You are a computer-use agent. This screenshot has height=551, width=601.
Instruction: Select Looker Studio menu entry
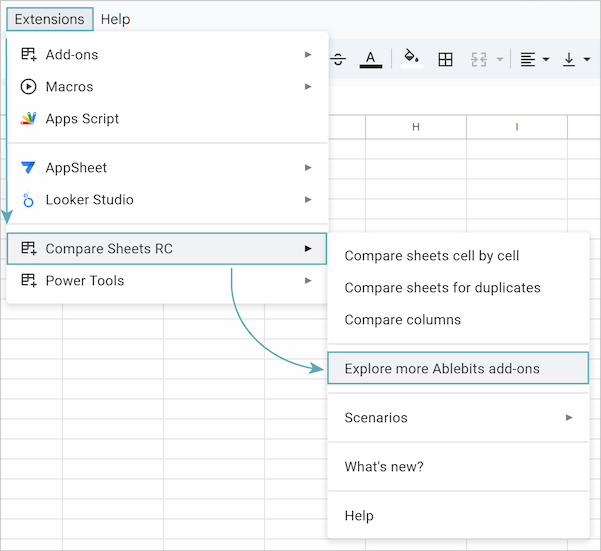click(x=167, y=200)
